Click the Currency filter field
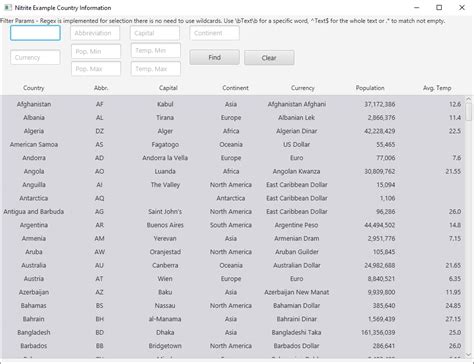This screenshot has width=474, height=364. pos(35,57)
